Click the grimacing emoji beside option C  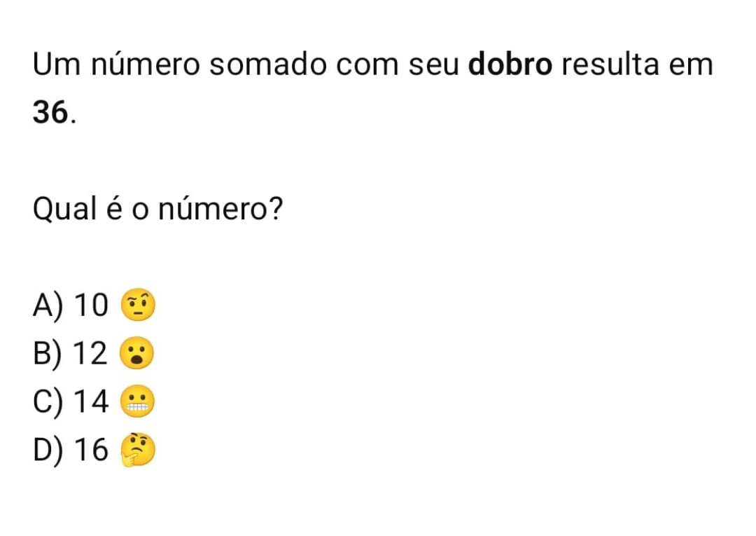click(x=135, y=403)
